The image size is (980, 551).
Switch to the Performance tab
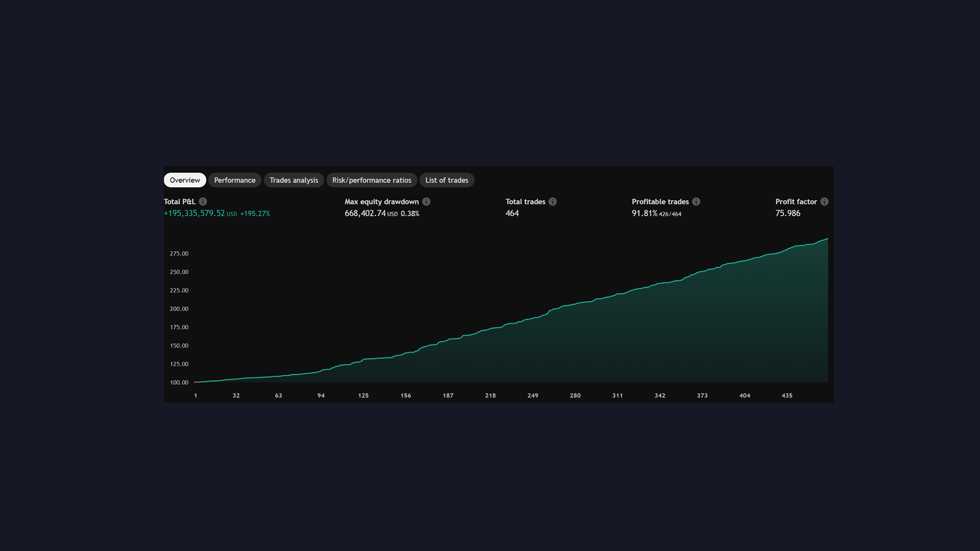(x=235, y=180)
